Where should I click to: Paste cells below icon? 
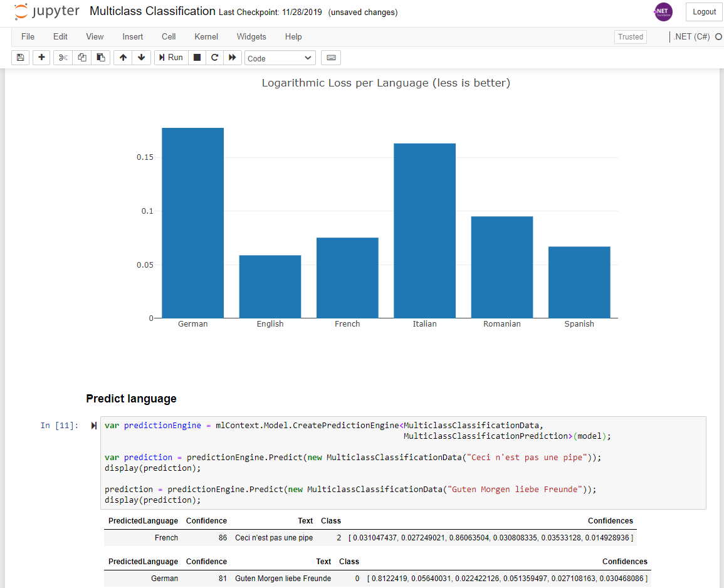coord(101,58)
